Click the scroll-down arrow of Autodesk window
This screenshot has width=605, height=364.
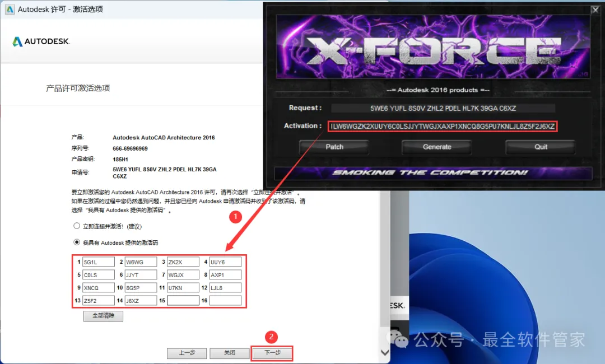pyautogui.click(x=385, y=352)
